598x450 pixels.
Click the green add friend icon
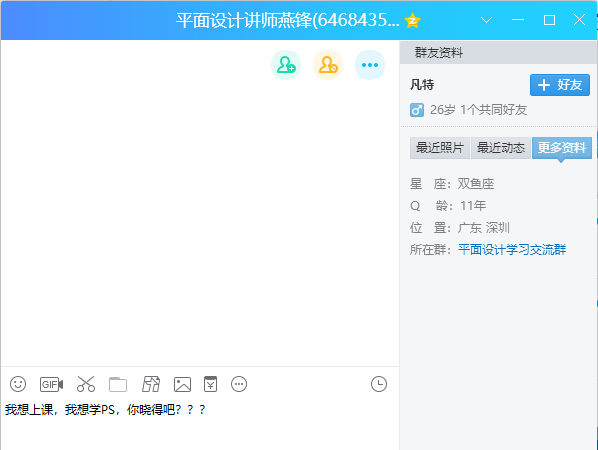[x=286, y=65]
